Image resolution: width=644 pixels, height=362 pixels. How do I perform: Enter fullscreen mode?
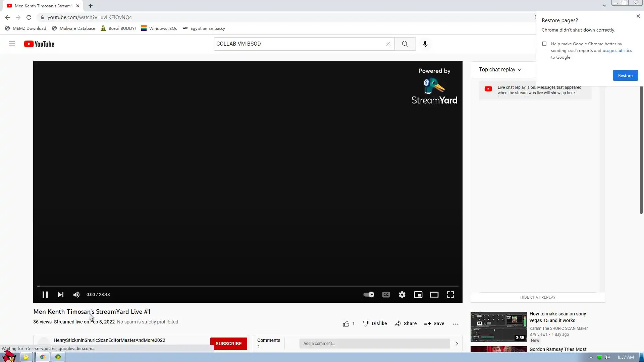click(x=450, y=295)
